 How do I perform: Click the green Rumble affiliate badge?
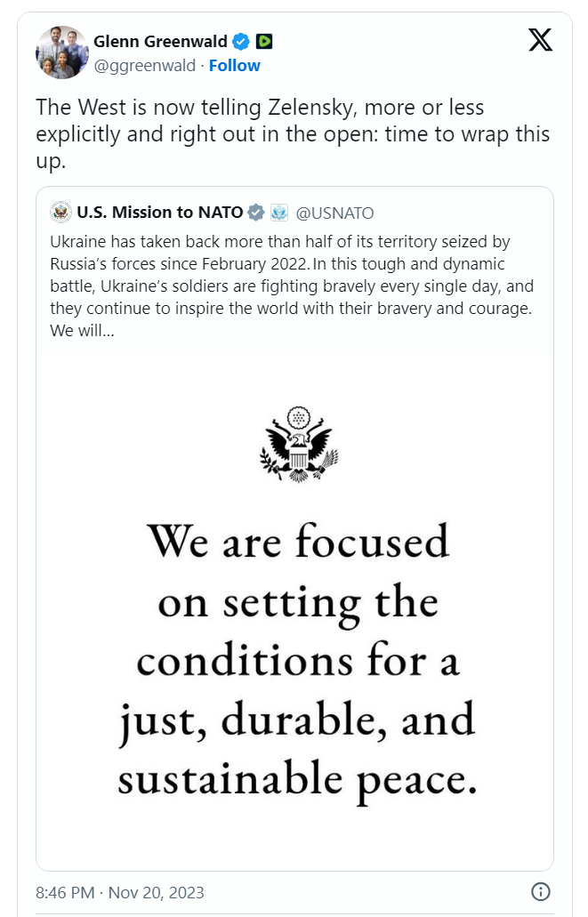coord(264,42)
